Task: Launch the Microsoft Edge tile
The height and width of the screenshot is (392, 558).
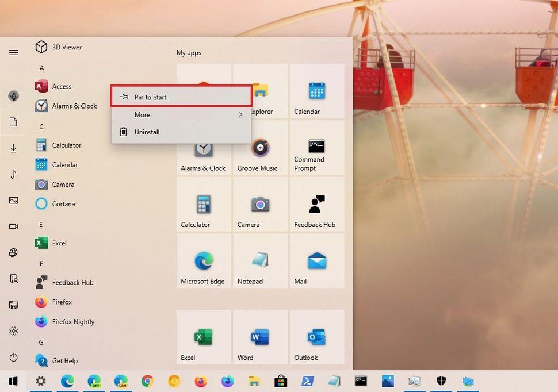Action: point(204,261)
